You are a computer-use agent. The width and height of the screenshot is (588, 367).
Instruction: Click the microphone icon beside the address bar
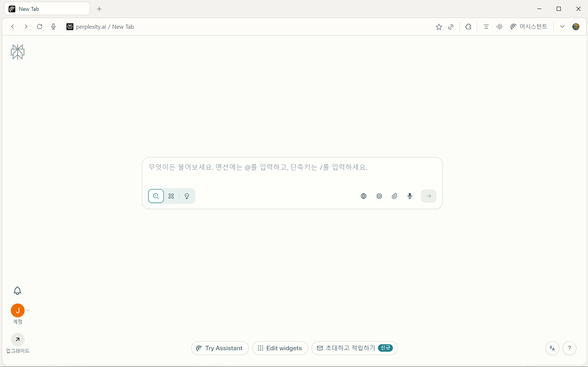53,27
